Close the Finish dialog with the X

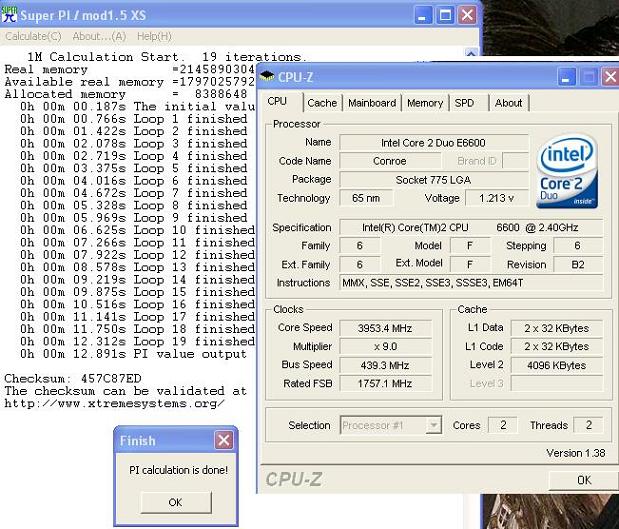click(x=224, y=440)
